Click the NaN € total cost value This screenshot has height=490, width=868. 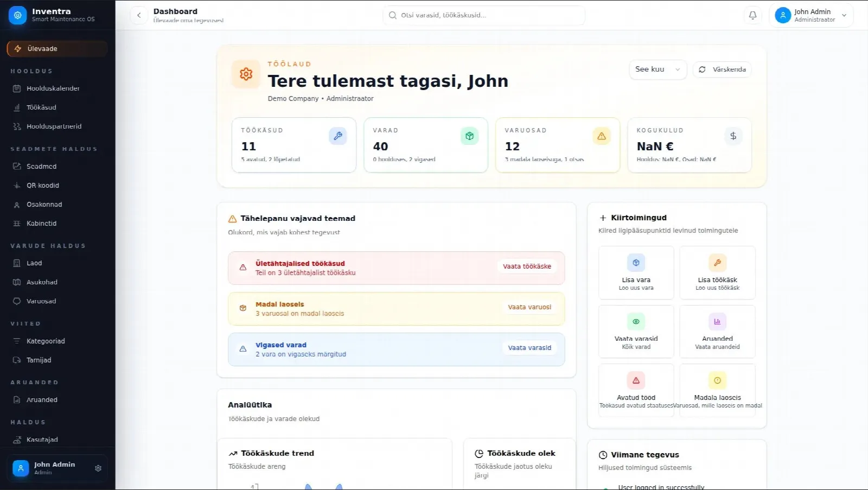655,147
